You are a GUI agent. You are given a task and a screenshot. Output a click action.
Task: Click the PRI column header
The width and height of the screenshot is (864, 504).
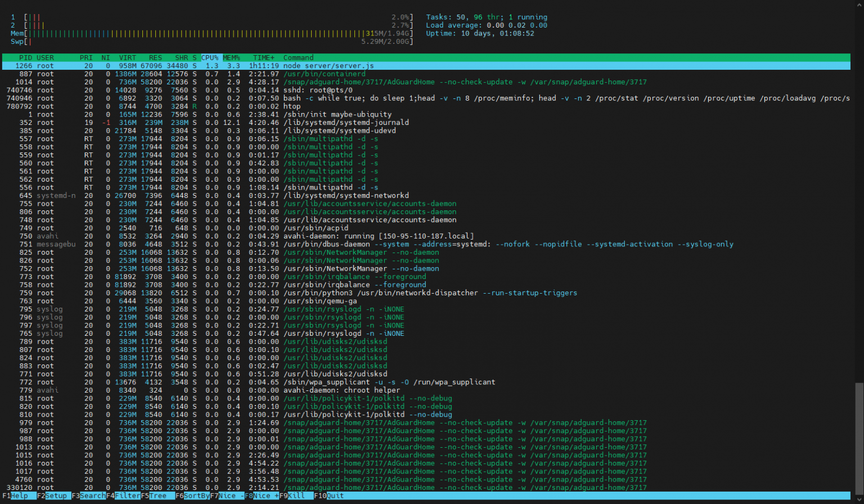[x=86, y=57]
